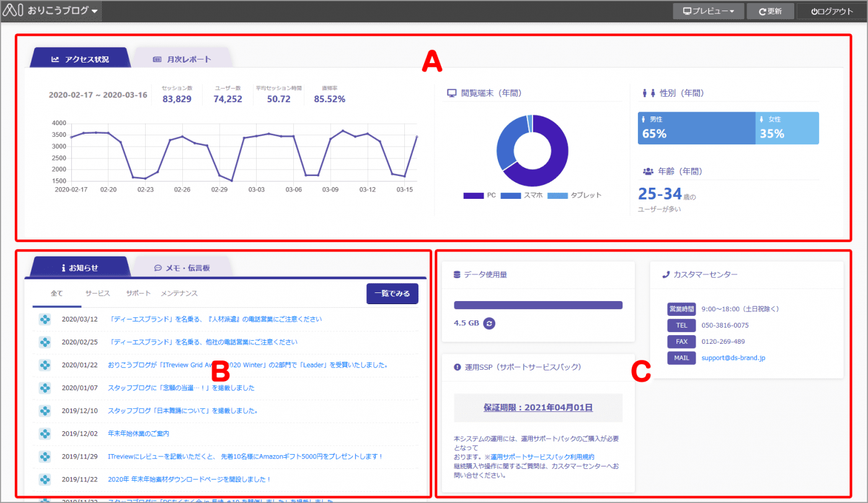Screen dimensions: 868x503
Task: Click the news icon beside 2020/02/25
Action: pos(45,342)
